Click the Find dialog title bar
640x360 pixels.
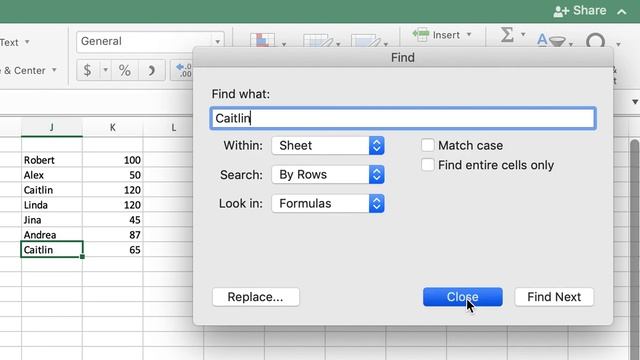click(x=403, y=58)
